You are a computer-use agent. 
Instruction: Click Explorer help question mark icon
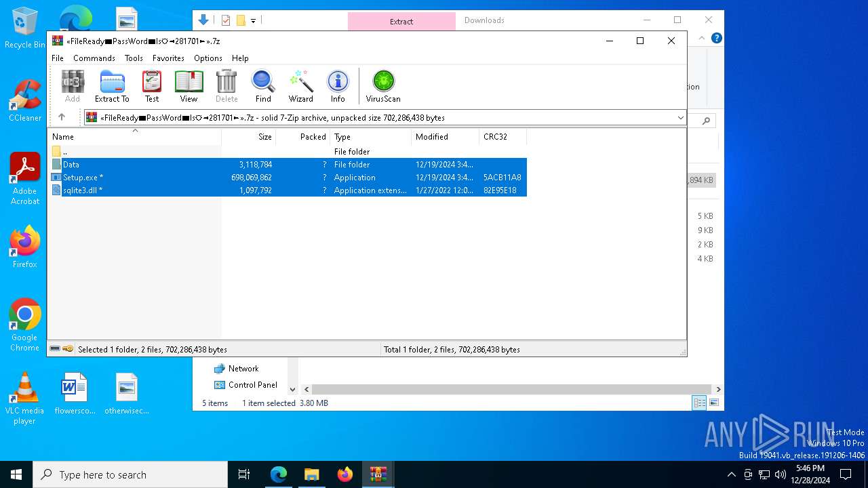tap(716, 38)
